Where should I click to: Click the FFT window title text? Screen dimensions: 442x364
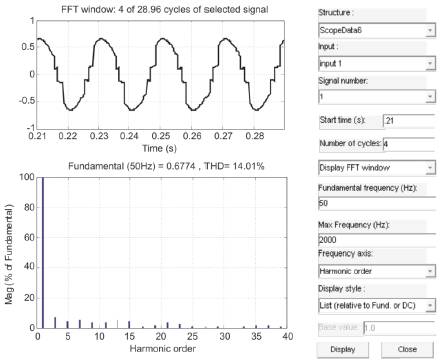pyautogui.click(x=165, y=9)
